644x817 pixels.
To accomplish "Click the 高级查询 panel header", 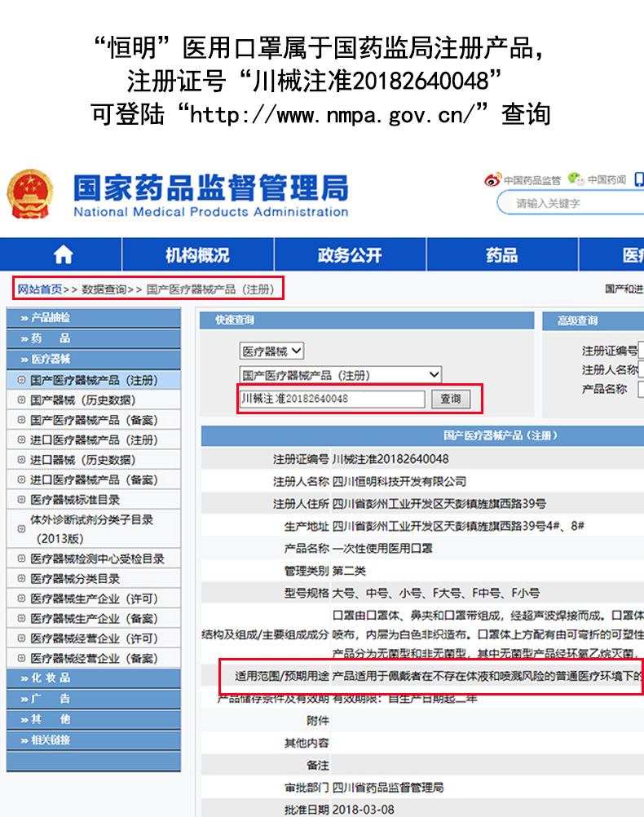I will 593,320.
